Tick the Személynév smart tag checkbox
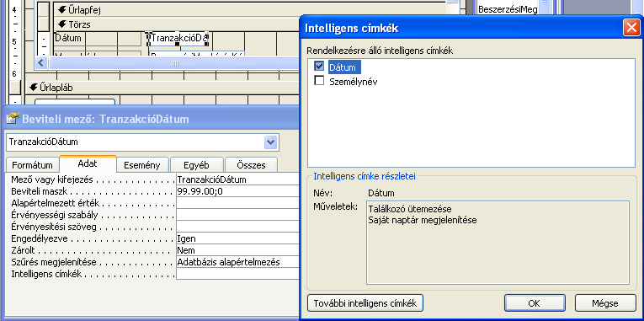 [319, 81]
